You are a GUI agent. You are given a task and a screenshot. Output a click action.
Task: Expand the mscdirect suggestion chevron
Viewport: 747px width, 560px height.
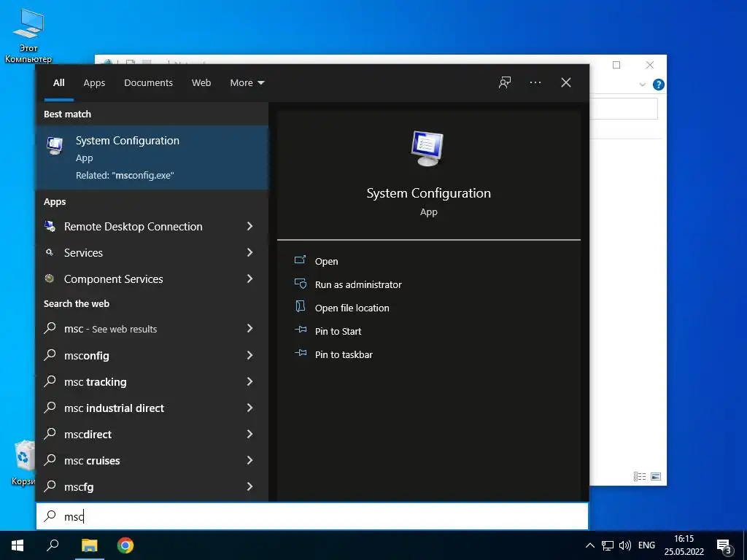coord(249,434)
